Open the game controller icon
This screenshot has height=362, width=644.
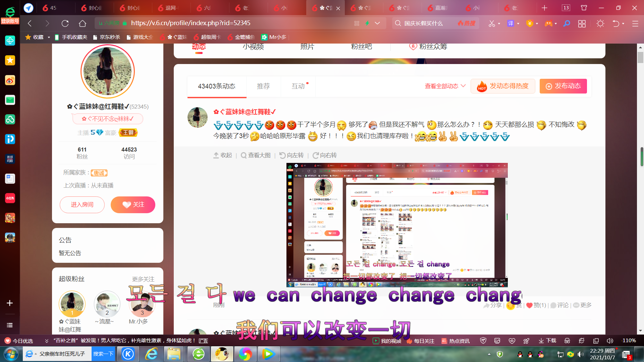tap(548, 23)
